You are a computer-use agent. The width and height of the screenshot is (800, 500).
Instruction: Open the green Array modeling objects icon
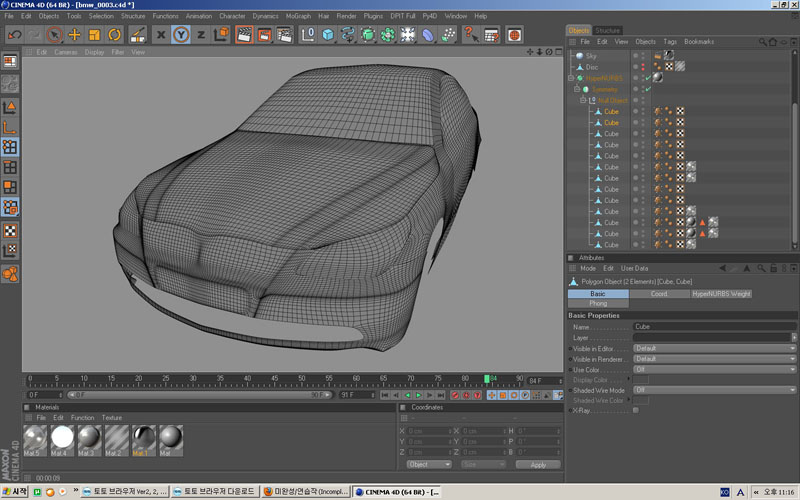tap(388, 35)
